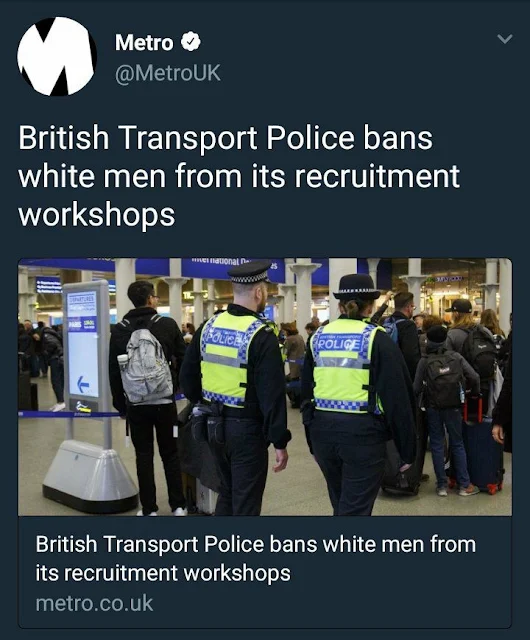
Task: Open the Metro display name link
Action: [x=144, y=42]
